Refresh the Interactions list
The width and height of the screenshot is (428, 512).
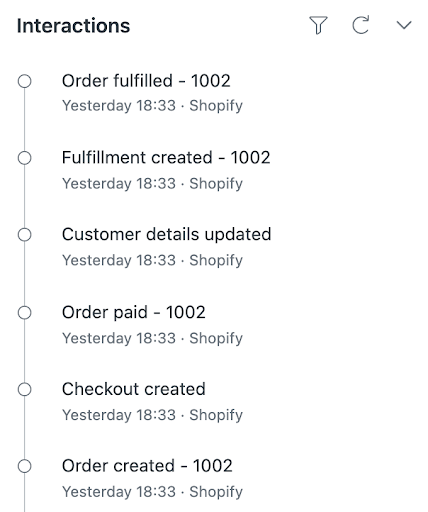(x=361, y=25)
